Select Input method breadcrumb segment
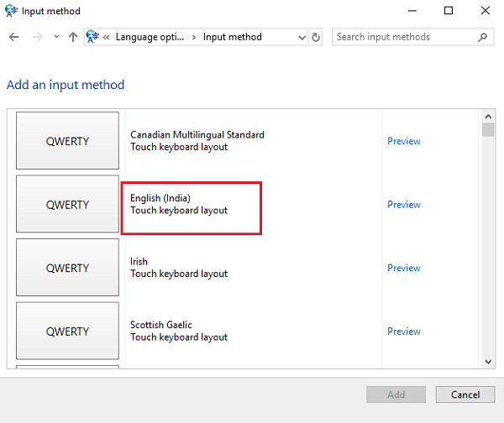Viewport: 504px width, 423px height. pyautogui.click(x=232, y=37)
